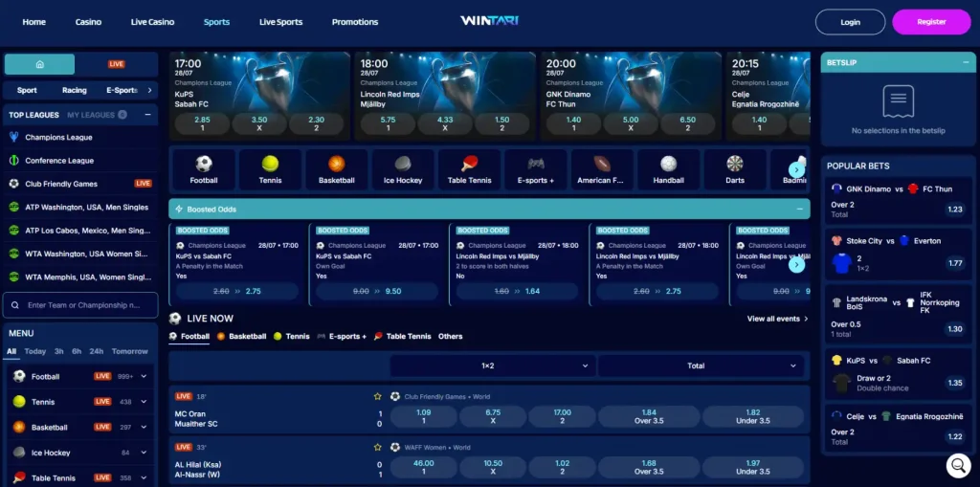Image resolution: width=980 pixels, height=487 pixels.
Task: Show next sports categories arrow
Action: tap(796, 169)
